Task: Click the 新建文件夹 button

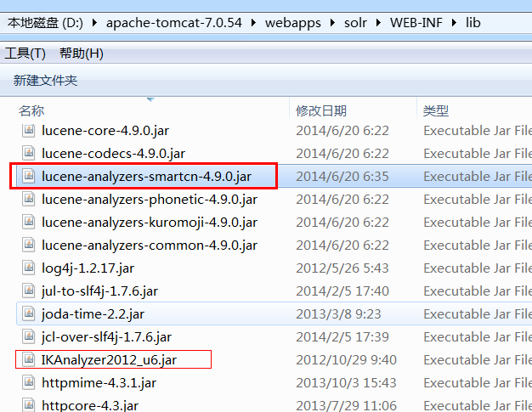Action: 45,81
